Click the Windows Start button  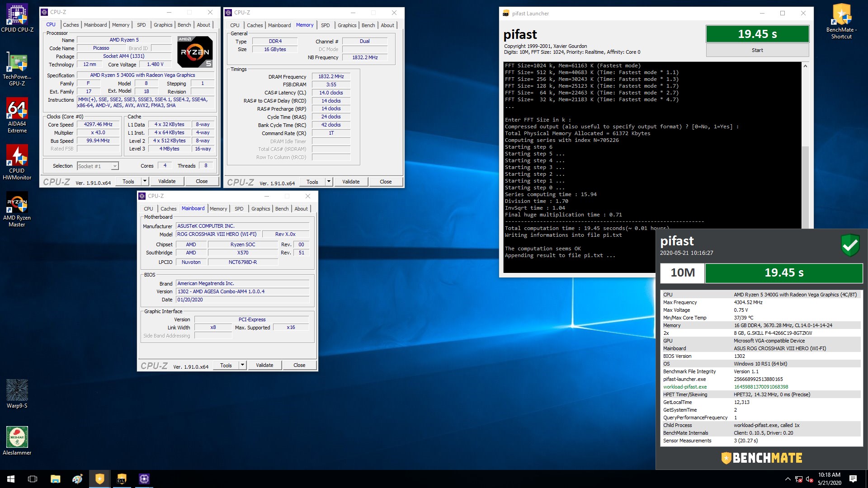tap(11, 479)
